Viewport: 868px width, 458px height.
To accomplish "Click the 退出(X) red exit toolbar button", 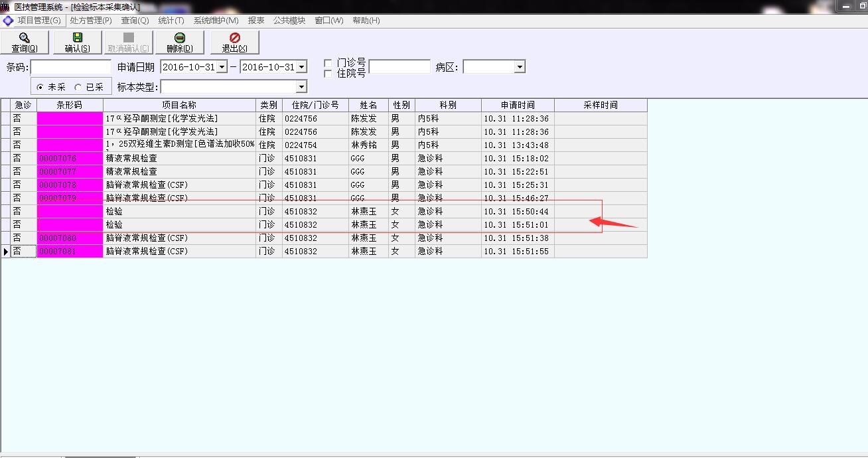I will tap(234, 42).
